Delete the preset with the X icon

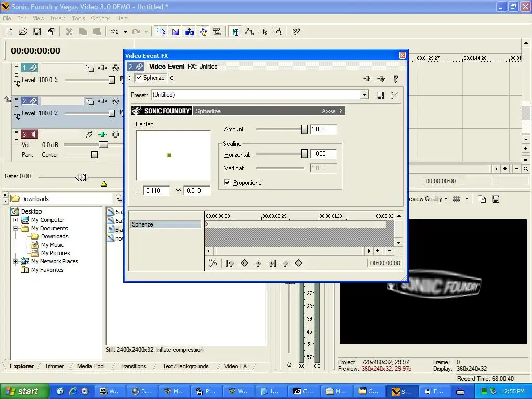coord(394,96)
